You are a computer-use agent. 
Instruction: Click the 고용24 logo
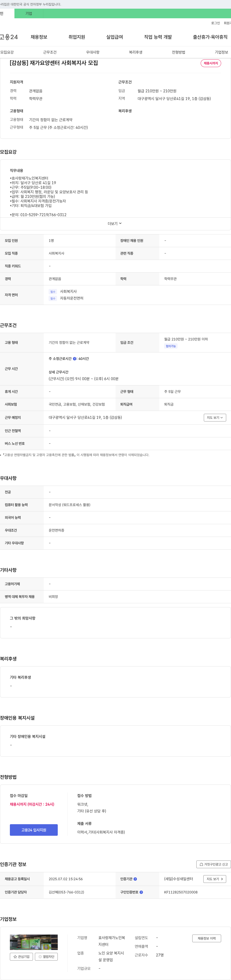[9, 37]
